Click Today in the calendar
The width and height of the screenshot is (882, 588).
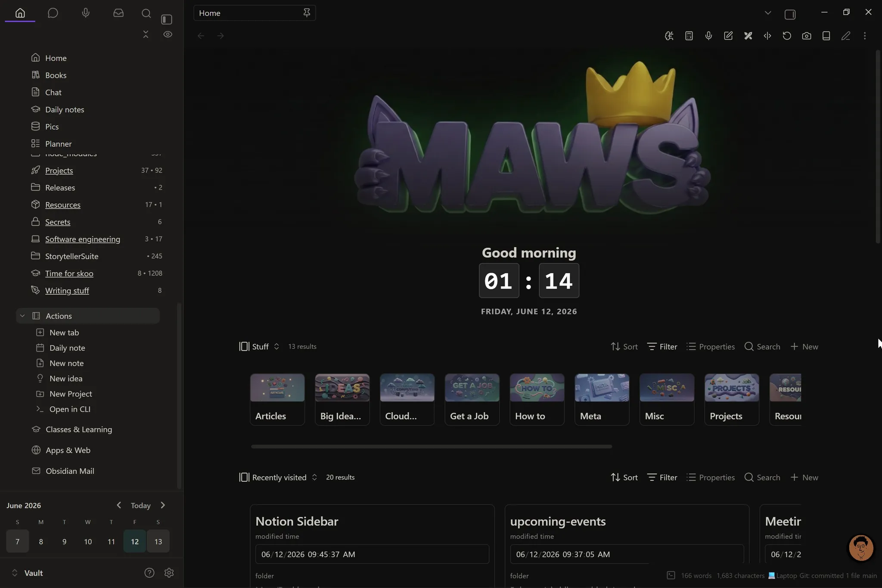[140, 506]
